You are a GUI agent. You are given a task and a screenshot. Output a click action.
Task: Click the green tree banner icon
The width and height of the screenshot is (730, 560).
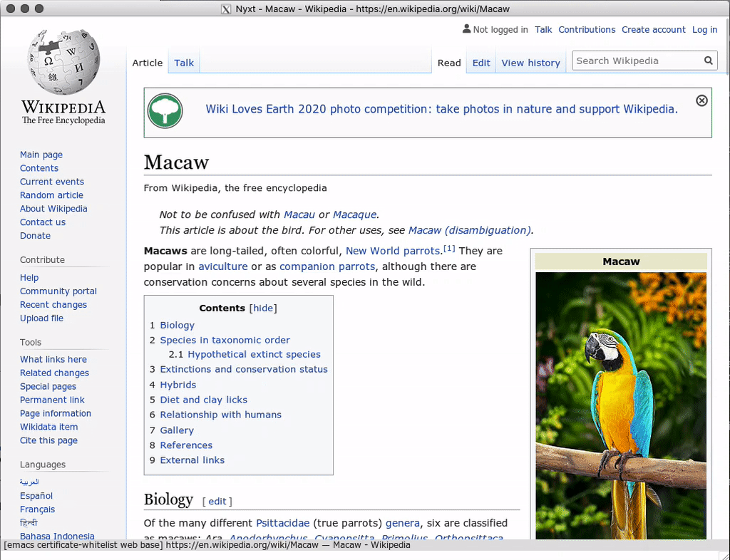click(165, 111)
